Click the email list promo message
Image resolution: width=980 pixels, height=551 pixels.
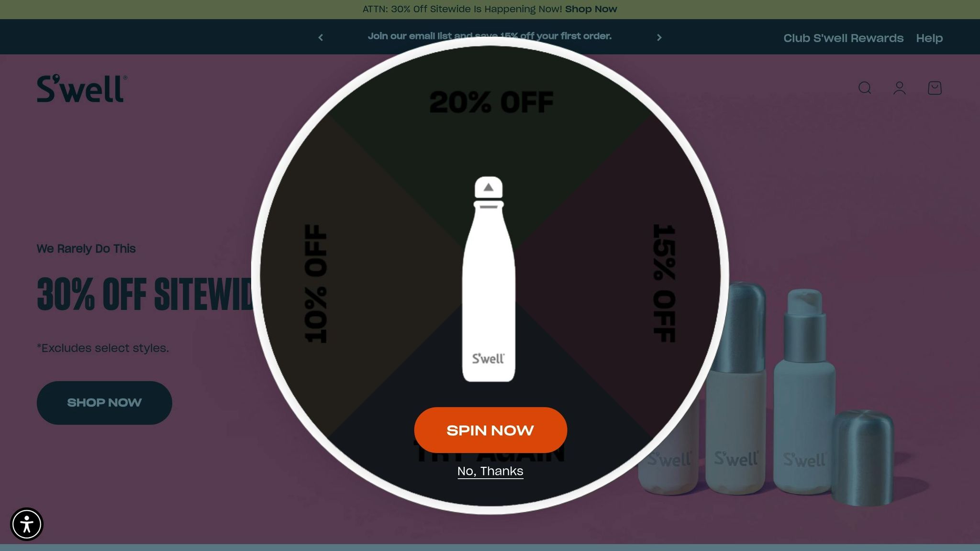tap(490, 36)
